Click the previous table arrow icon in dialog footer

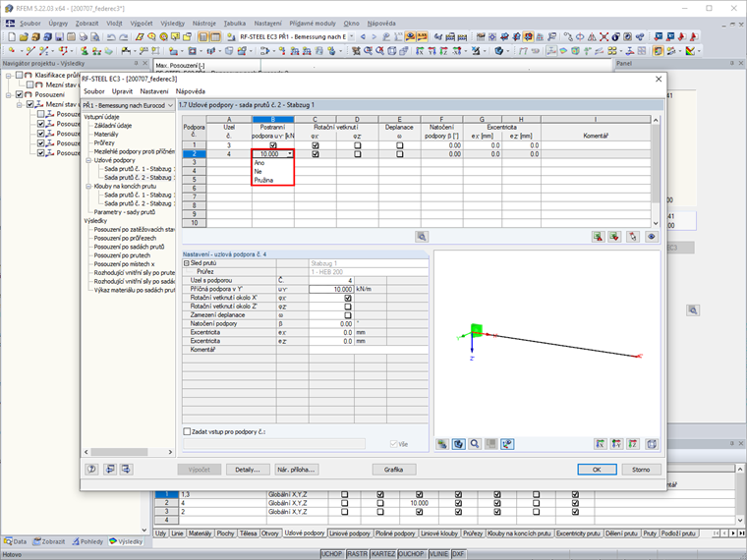point(110,469)
